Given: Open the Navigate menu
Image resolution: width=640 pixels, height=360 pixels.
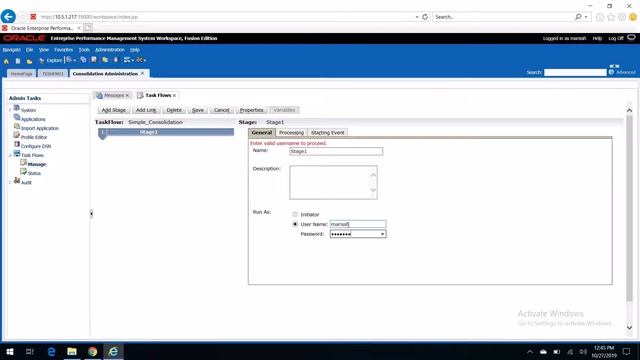Looking at the screenshot, I should 11,50.
